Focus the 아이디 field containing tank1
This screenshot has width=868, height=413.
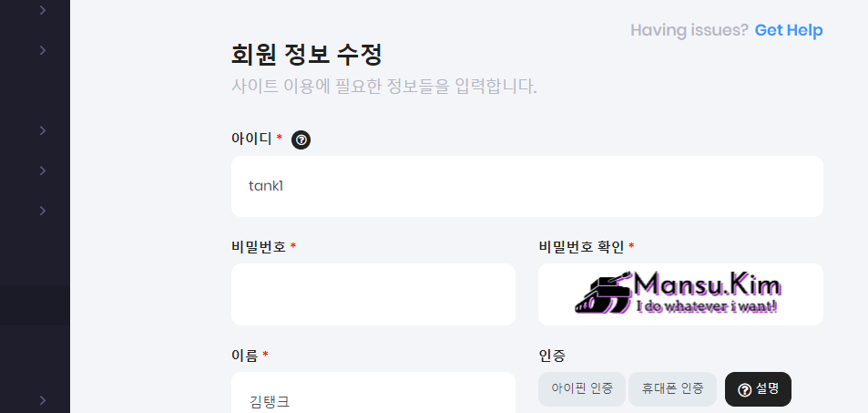526,186
